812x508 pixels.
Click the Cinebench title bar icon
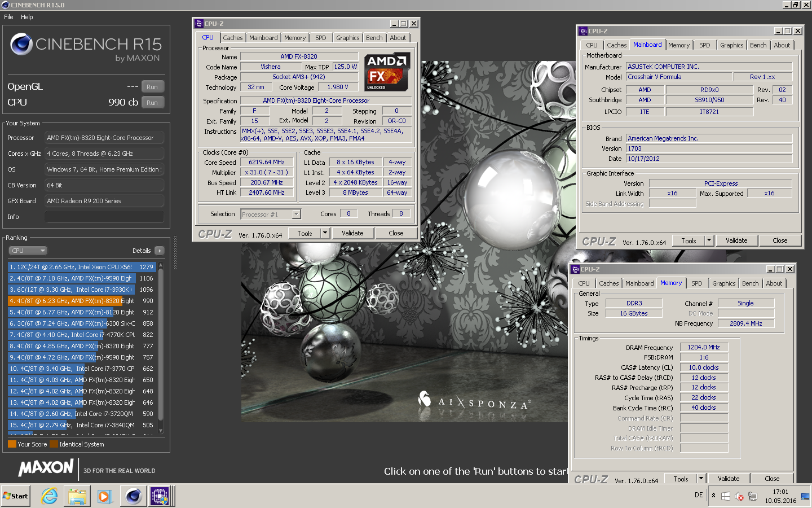[x=6, y=5]
